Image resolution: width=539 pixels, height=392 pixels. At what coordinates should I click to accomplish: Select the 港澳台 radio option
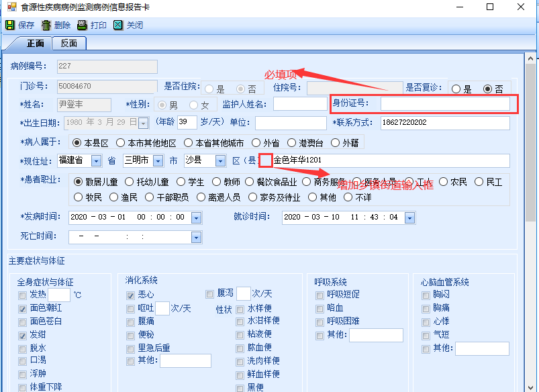[x=291, y=143]
